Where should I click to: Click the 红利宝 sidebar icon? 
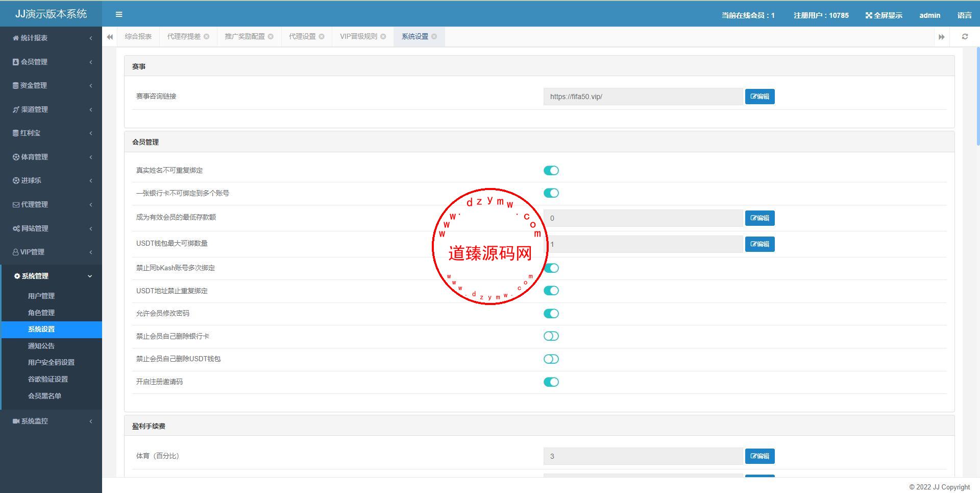16,133
